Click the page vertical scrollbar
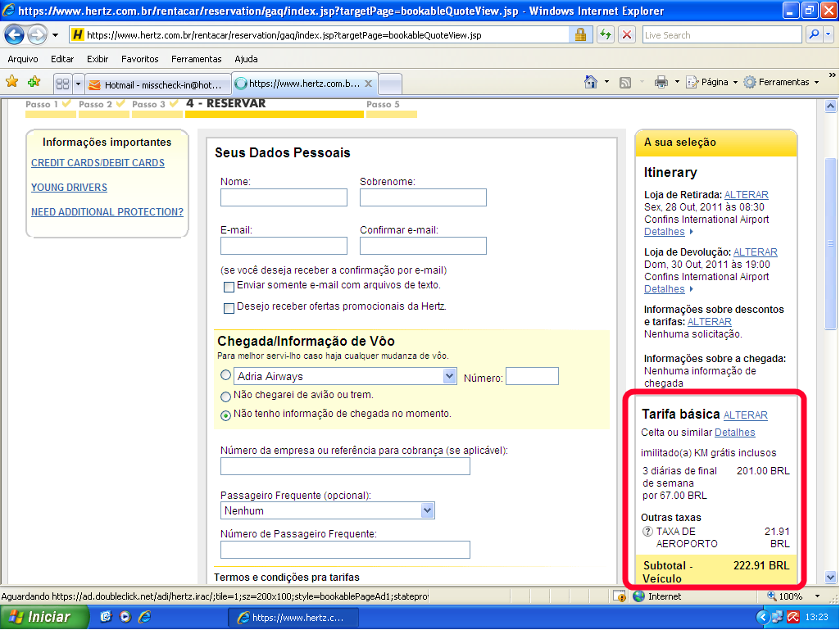This screenshot has height=630, width=840. pos(831,328)
